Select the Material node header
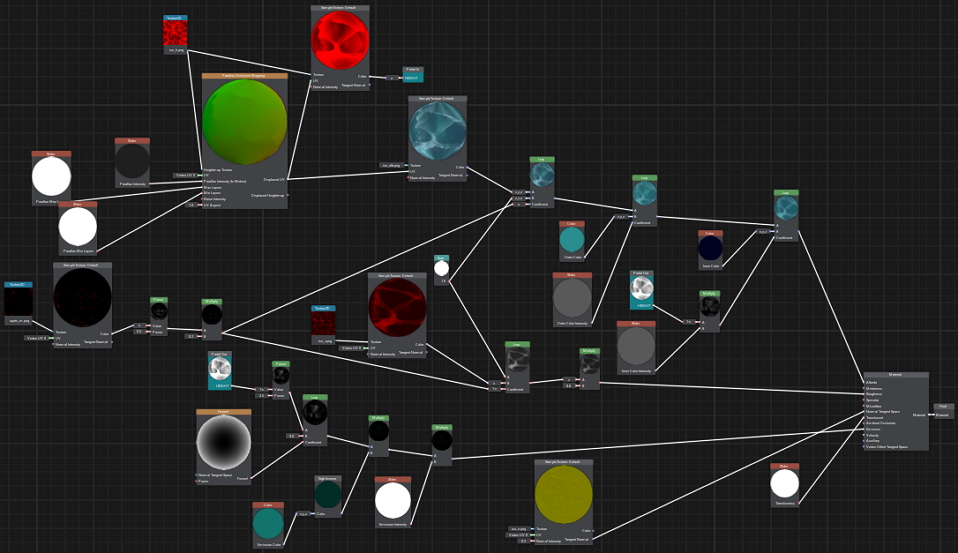The width and height of the screenshot is (958, 553). tap(895, 376)
